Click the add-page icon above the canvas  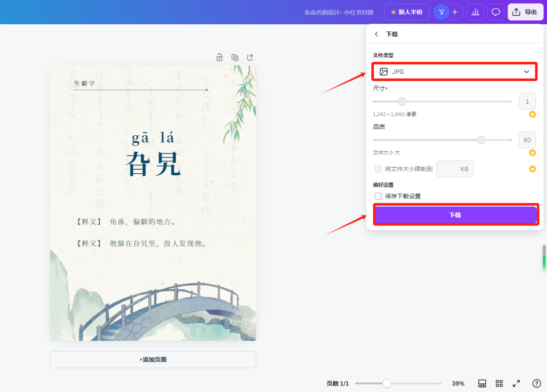point(250,57)
